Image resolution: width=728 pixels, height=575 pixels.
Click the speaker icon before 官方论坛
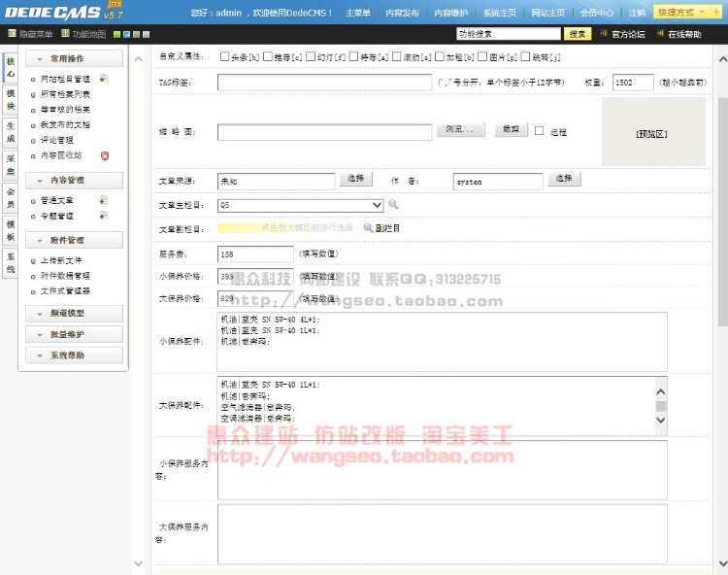604,33
